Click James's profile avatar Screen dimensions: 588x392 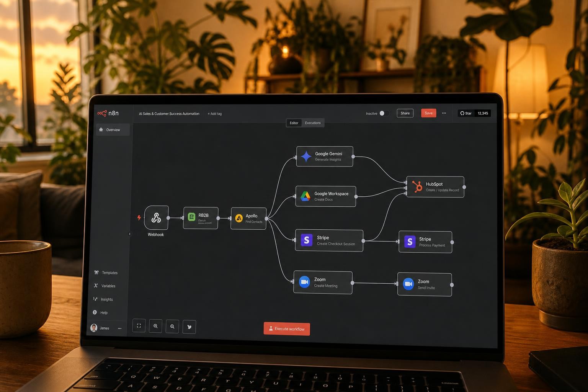(94, 328)
